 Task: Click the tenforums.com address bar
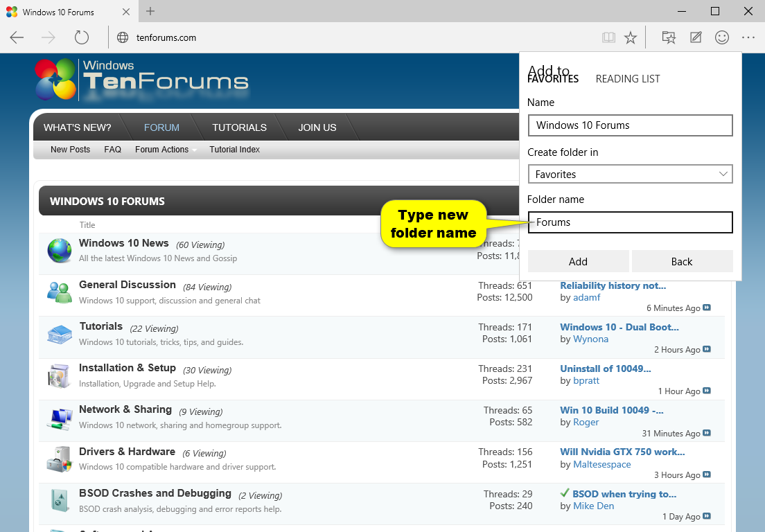(x=166, y=37)
